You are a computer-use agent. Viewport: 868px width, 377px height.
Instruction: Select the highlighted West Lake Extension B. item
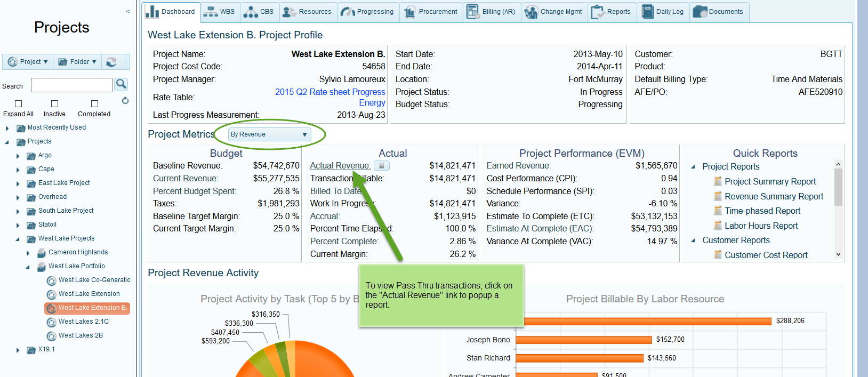(x=87, y=308)
